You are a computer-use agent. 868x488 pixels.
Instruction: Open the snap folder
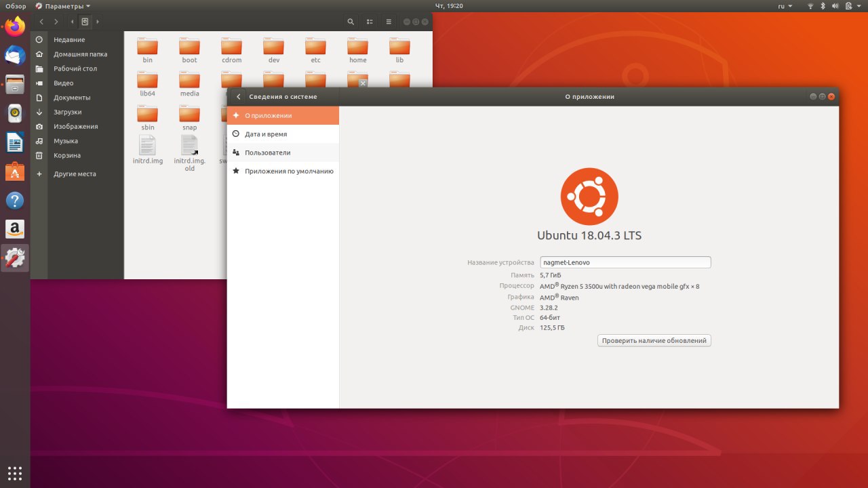click(190, 118)
